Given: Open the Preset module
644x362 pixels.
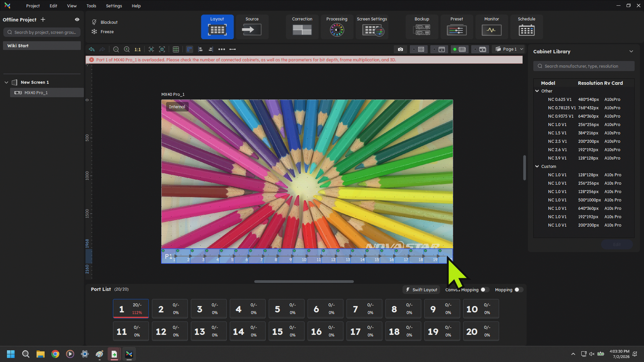Looking at the screenshot, I should point(457,27).
